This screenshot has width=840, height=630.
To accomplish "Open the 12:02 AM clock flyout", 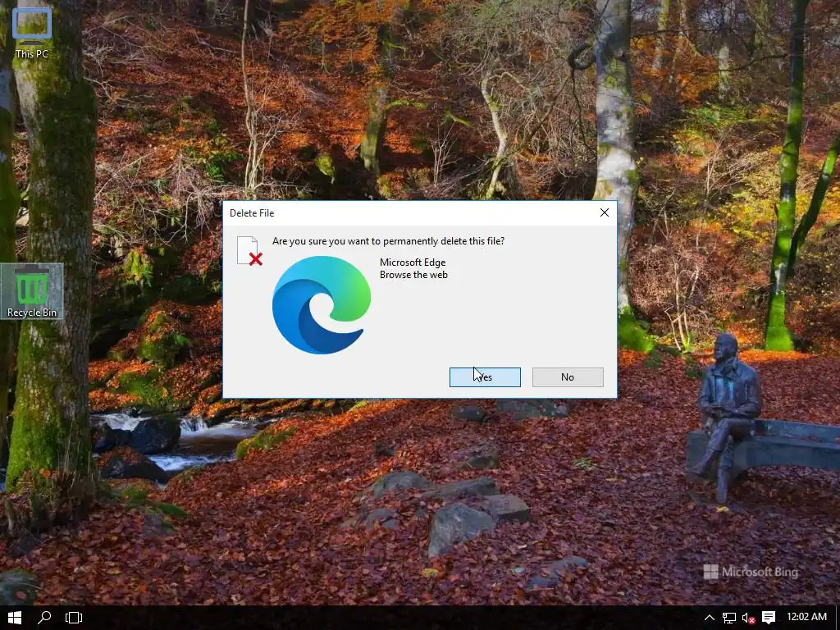I will click(x=806, y=617).
